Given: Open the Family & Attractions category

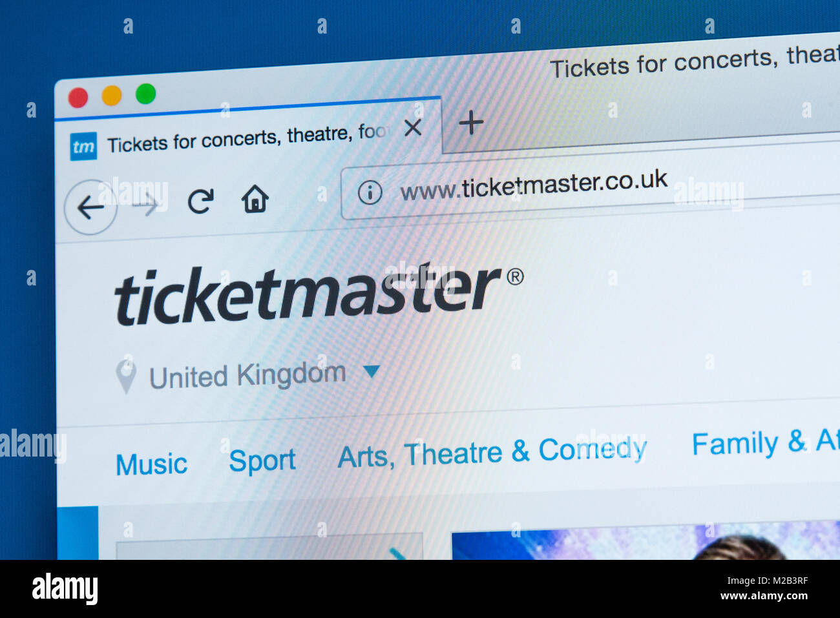Looking at the screenshot, I should click(766, 442).
